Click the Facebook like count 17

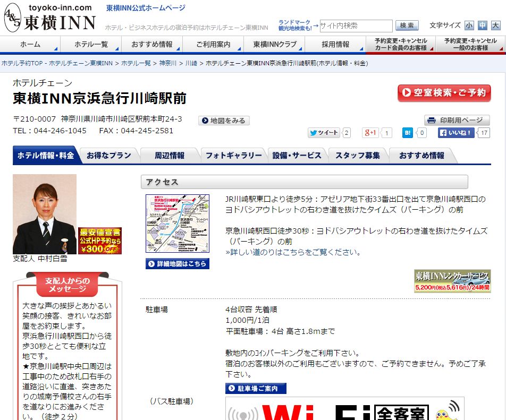(x=484, y=133)
